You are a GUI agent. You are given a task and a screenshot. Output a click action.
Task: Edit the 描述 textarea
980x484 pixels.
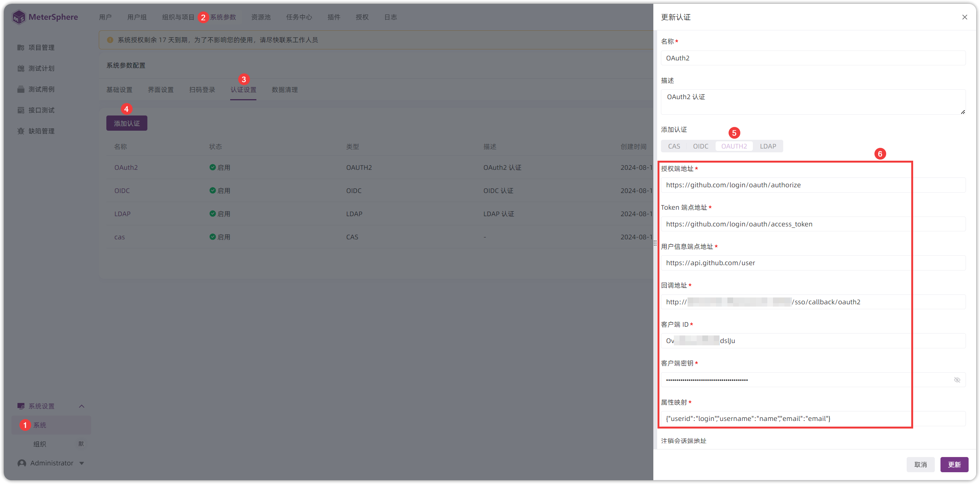pyautogui.click(x=813, y=102)
